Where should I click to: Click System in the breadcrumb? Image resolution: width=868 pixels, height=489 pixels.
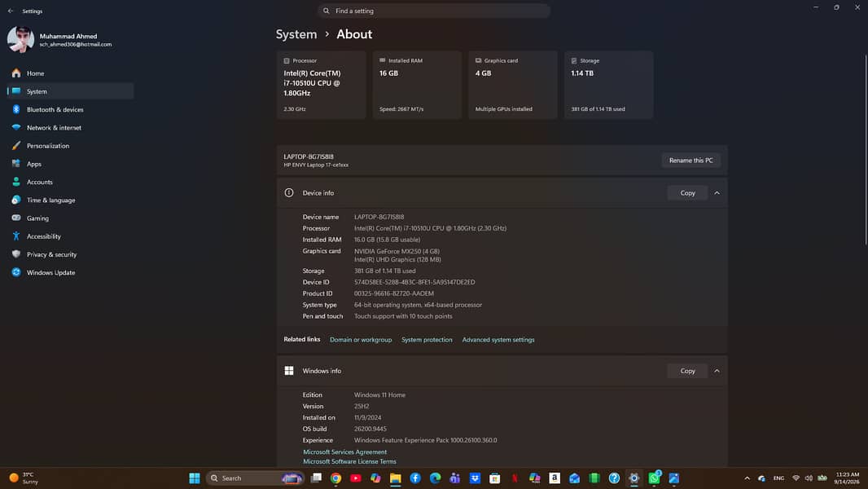(296, 34)
